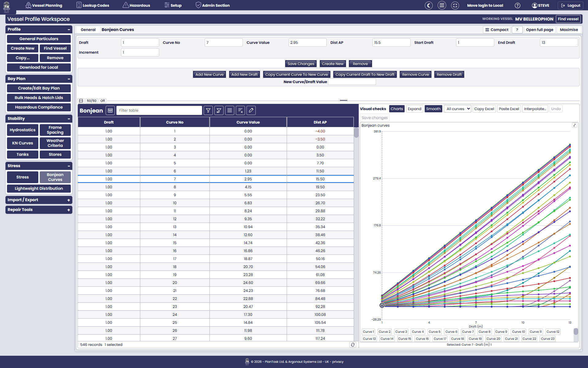Click the split layout icon beside 50/50
Image resolution: width=588 pixels, height=368 pixels.
tap(81, 101)
